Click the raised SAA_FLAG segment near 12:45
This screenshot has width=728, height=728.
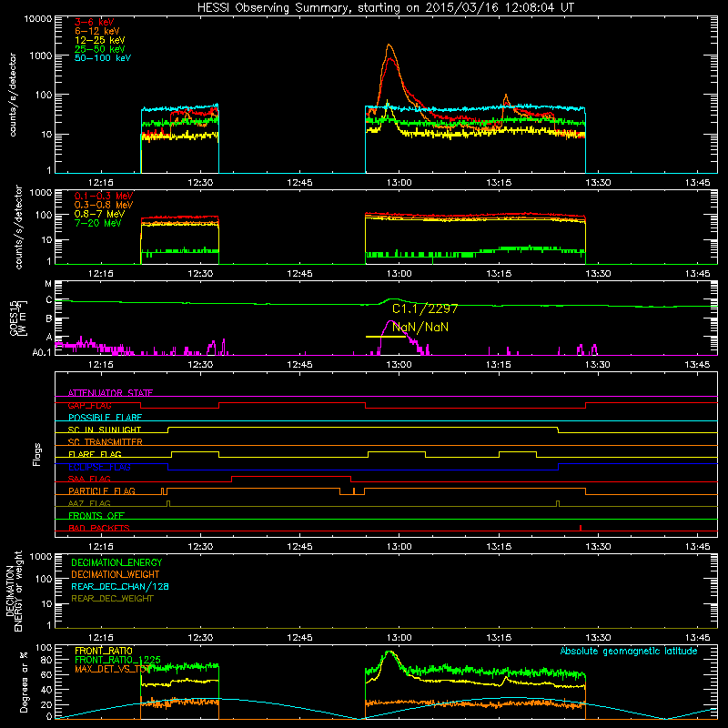[x=291, y=476]
